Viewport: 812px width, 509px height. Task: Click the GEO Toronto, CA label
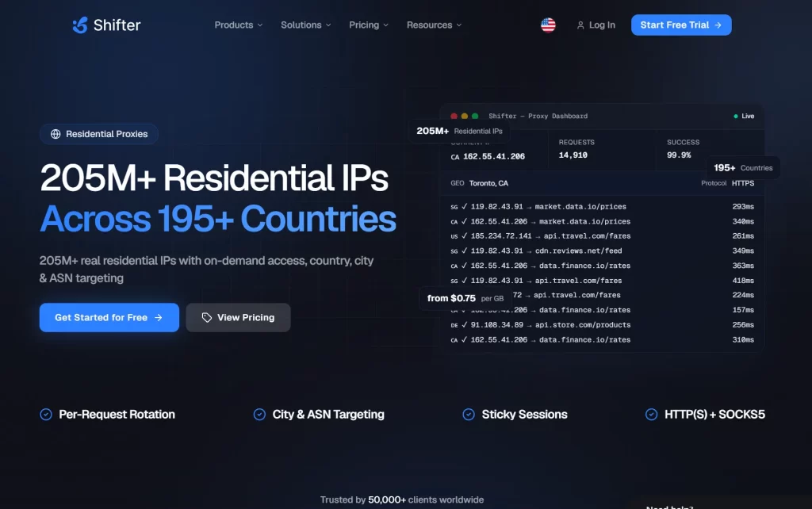pos(480,183)
